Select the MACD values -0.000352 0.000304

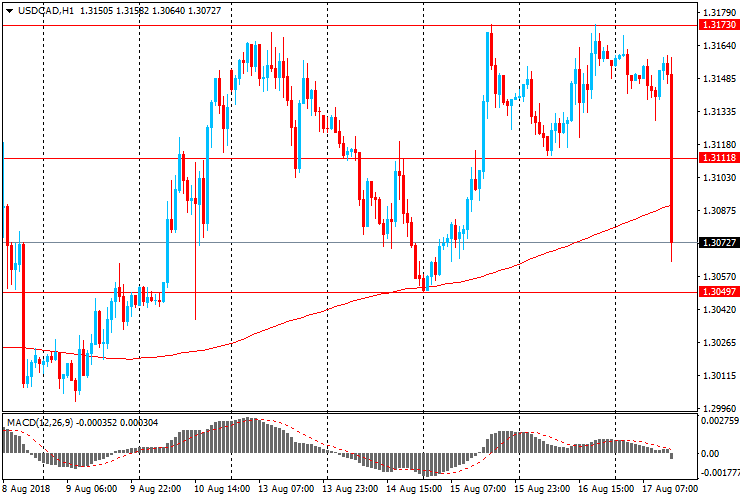(x=117, y=423)
